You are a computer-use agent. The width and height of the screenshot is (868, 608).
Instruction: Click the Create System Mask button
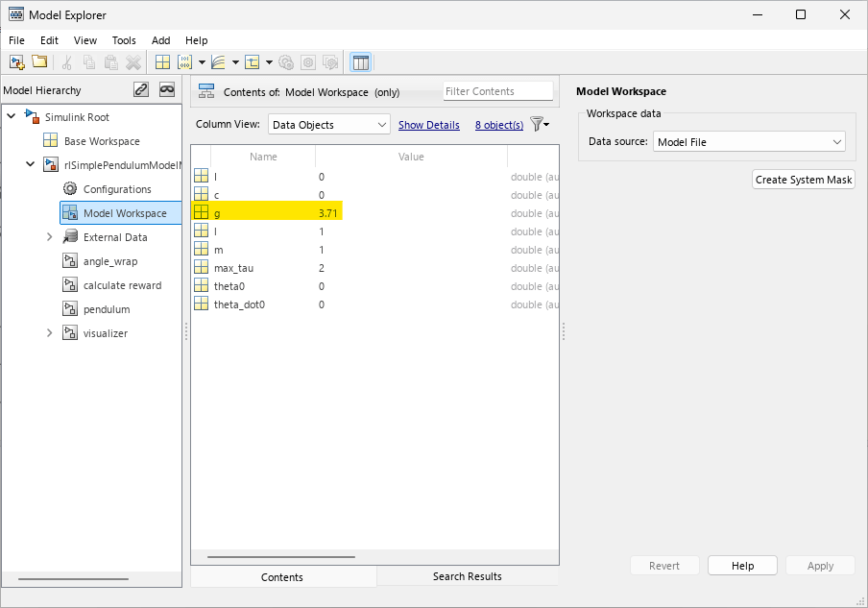click(x=803, y=180)
